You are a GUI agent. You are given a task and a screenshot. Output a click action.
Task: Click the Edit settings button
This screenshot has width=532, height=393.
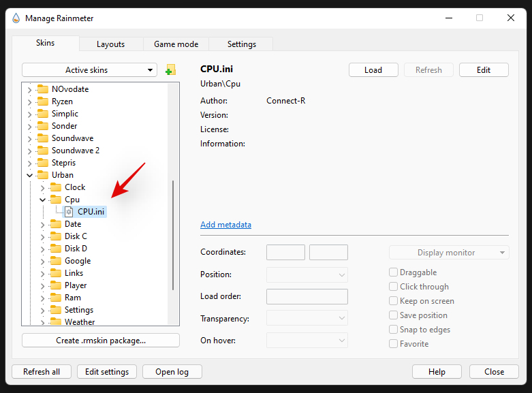[x=107, y=372]
